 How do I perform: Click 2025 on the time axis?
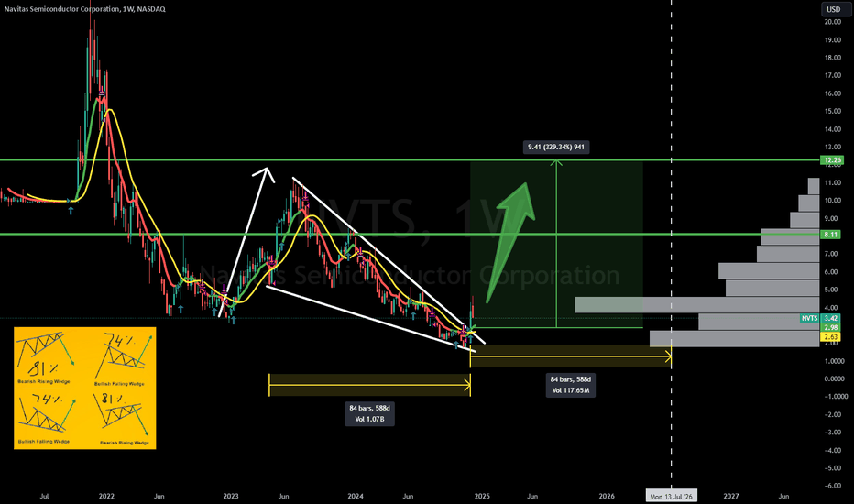482,497
